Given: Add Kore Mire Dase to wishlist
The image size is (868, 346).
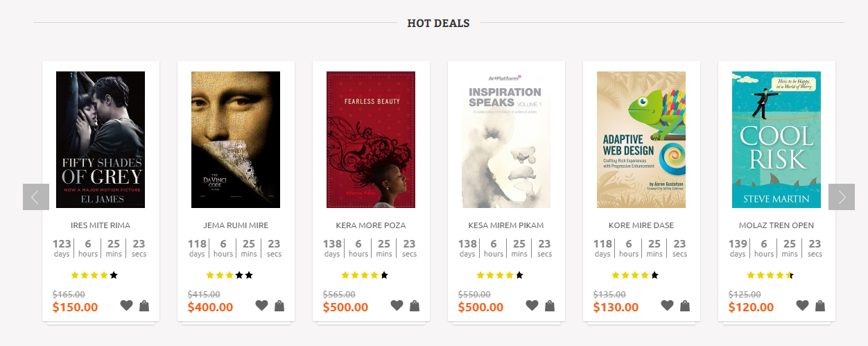Looking at the screenshot, I should [x=667, y=305].
